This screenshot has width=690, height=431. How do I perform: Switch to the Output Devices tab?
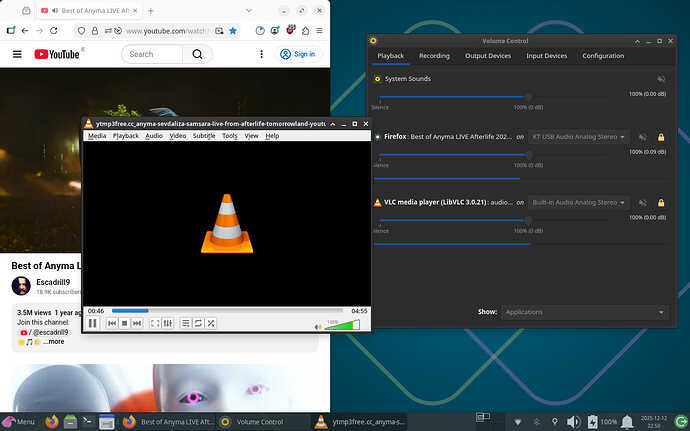[x=488, y=56]
